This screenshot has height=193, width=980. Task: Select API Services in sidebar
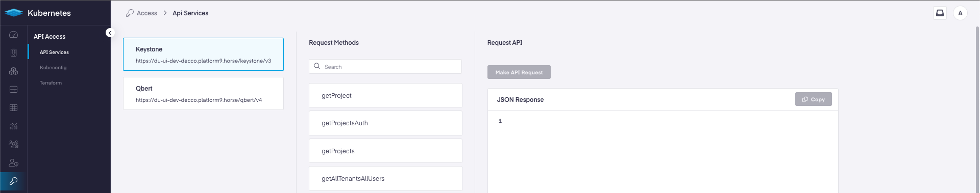point(54,52)
